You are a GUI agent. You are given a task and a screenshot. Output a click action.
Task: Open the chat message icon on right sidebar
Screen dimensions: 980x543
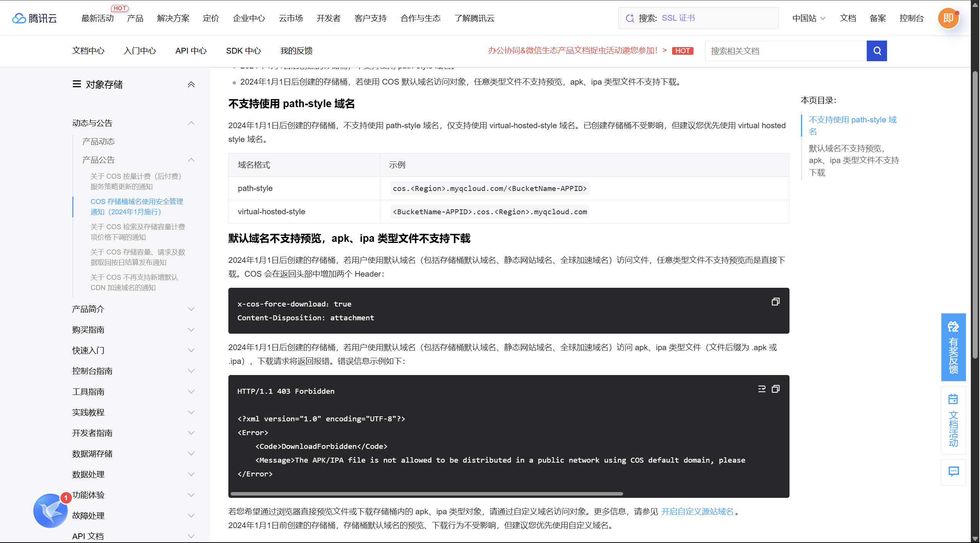pyautogui.click(x=953, y=471)
